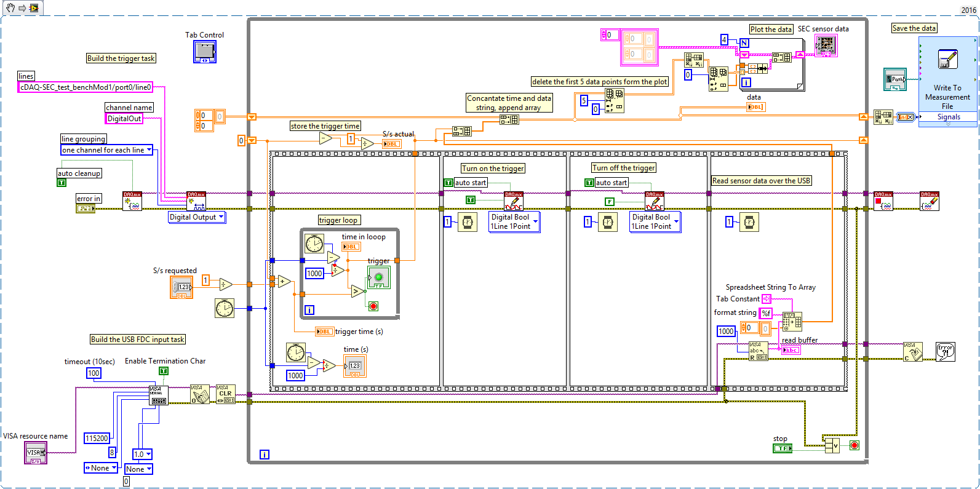The width and height of the screenshot is (980, 489).
Task: Click the error in cluster terminal
Action: click(x=85, y=209)
